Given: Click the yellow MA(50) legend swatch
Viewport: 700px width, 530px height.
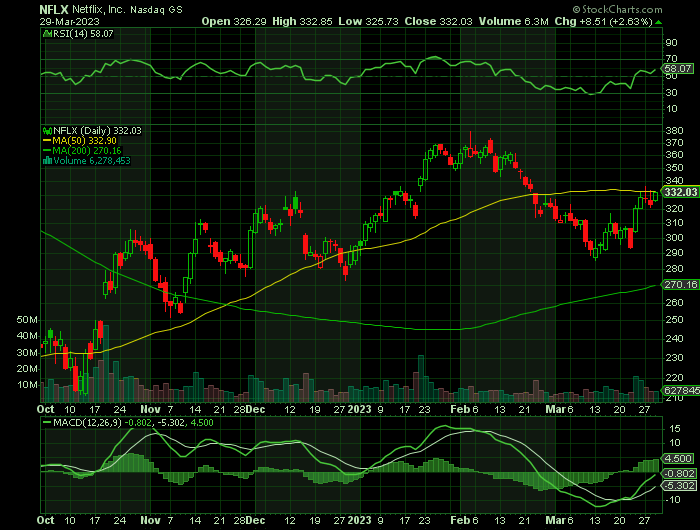Looking at the screenshot, I should click(44, 140).
